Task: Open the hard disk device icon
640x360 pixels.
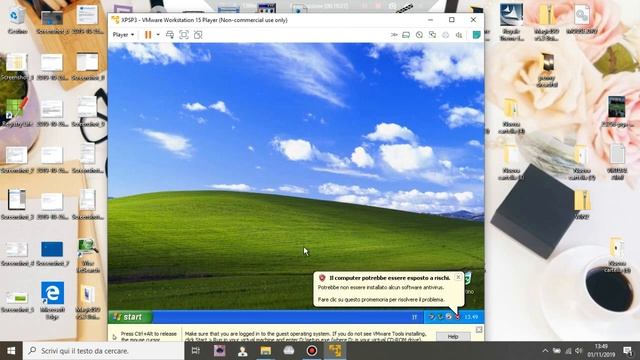Action: pos(406,35)
